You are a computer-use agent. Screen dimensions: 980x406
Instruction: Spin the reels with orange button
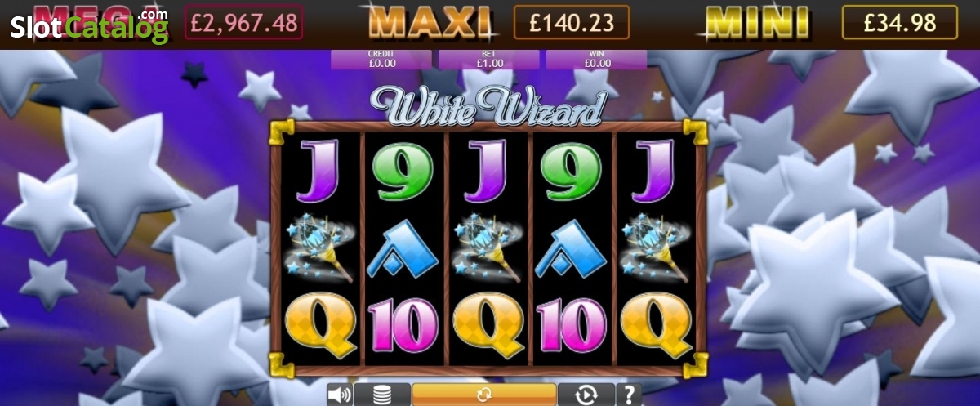pos(484,395)
